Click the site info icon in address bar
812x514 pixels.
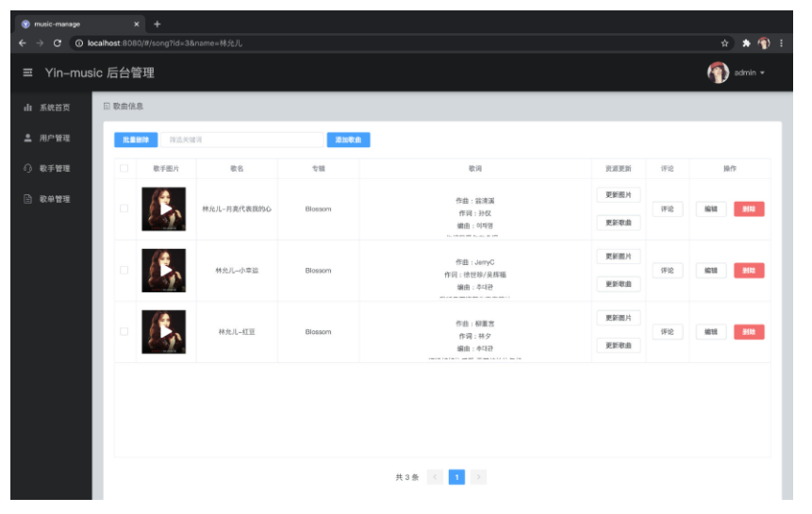coord(78,43)
